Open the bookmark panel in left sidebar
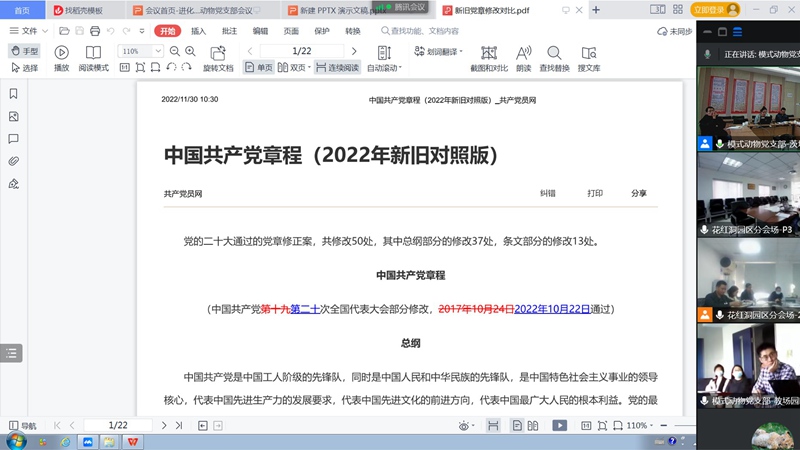This screenshot has height=450, width=800. [13, 94]
